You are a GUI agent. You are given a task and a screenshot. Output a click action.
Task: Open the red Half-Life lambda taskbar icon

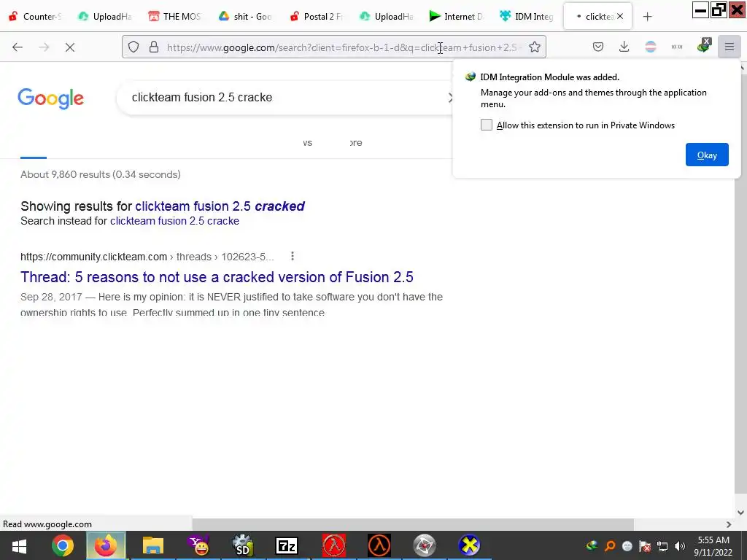(x=334, y=545)
